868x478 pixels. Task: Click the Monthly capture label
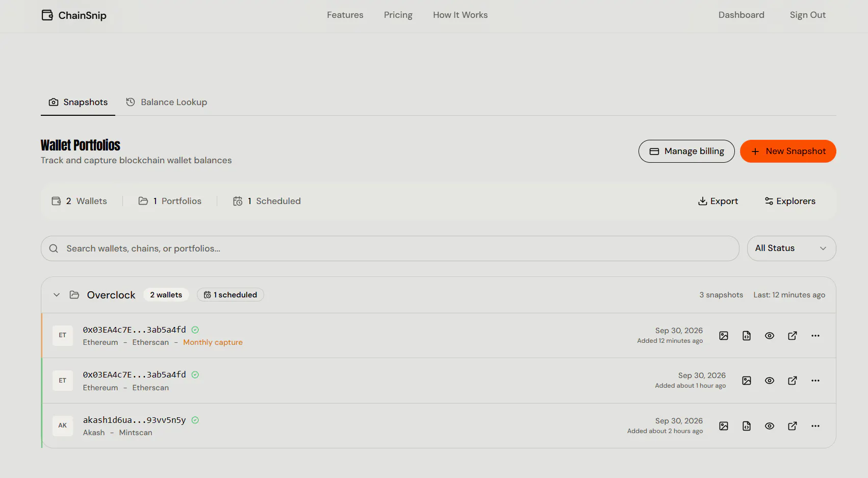coord(213,342)
